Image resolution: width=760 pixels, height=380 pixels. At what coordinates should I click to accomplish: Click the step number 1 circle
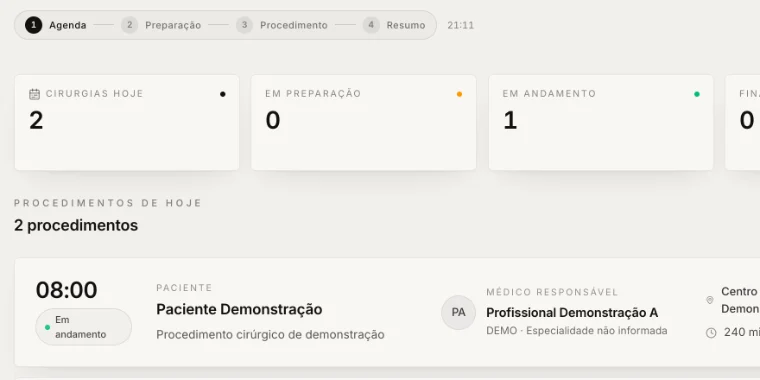pyautogui.click(x=33, y=25)
